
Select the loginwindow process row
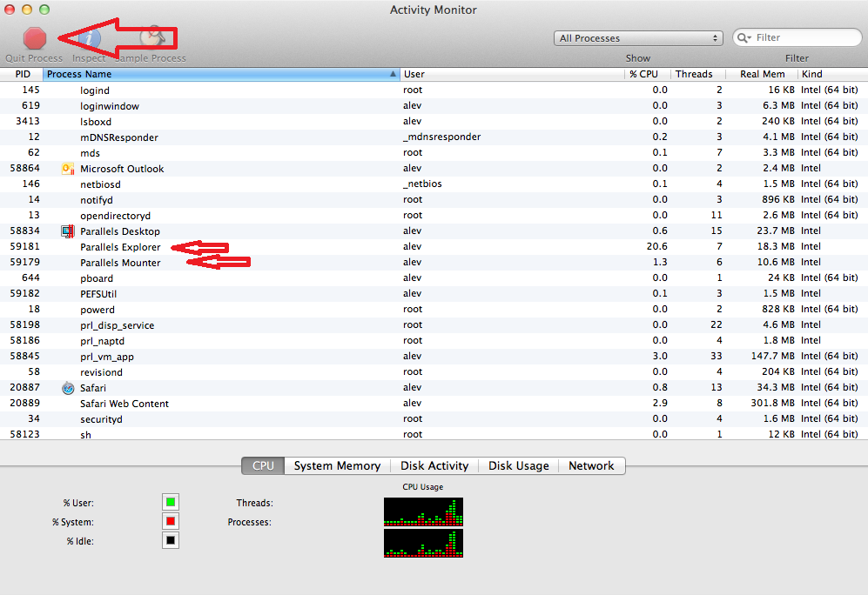coord(434,105)
